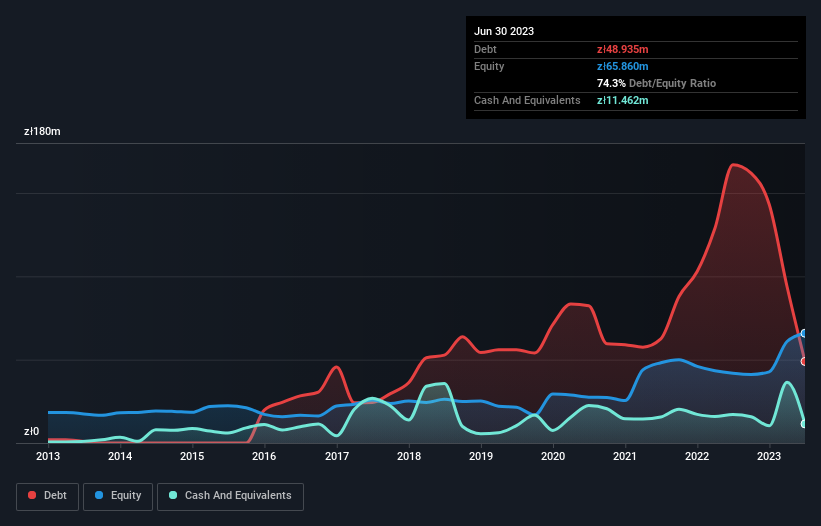
Task: Click the teal Cash endpoint marker
Action: point(804,424)
